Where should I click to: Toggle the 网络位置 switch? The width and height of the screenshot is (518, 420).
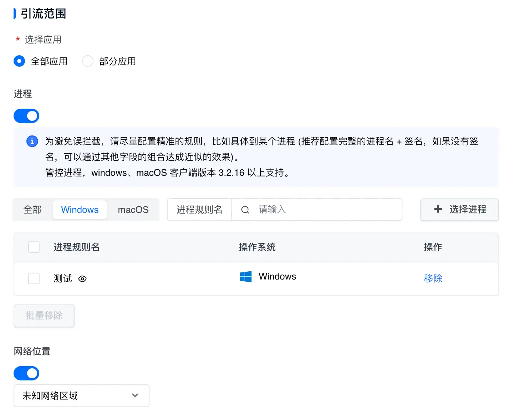(26, 373)
